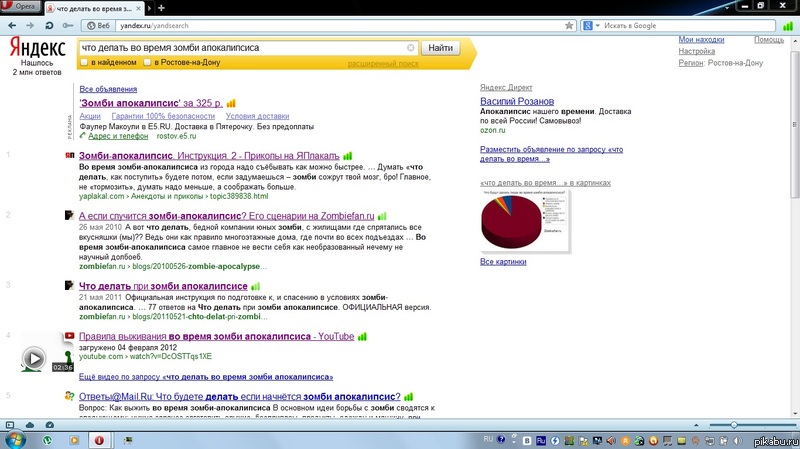
Task: Open the Яндекс.Директ link
Action: pyautogui.click(x=506, y=87)
